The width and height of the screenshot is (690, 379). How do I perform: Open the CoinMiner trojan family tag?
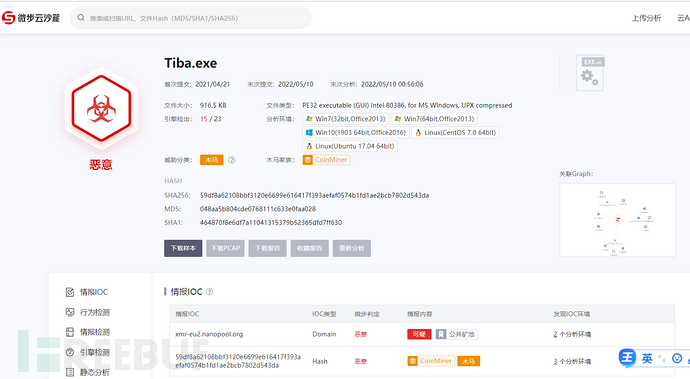coord(326,160)
